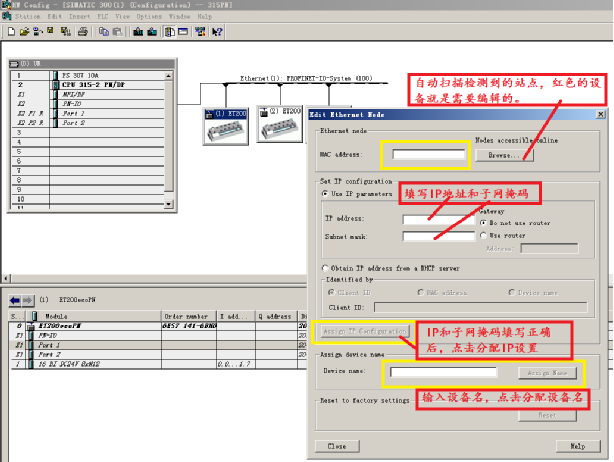This screenshot has width=614, height=462.
Task: Select the (1) ET200 device thumbnail
Action: tap(226, 127)
